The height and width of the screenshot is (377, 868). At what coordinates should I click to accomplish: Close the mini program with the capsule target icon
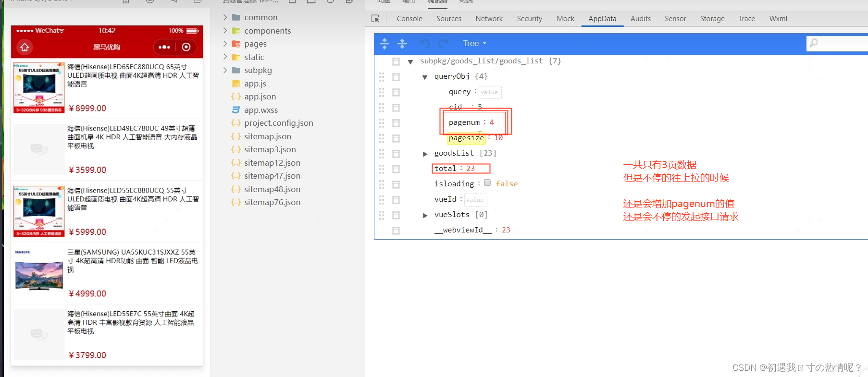tap(186, 47)
